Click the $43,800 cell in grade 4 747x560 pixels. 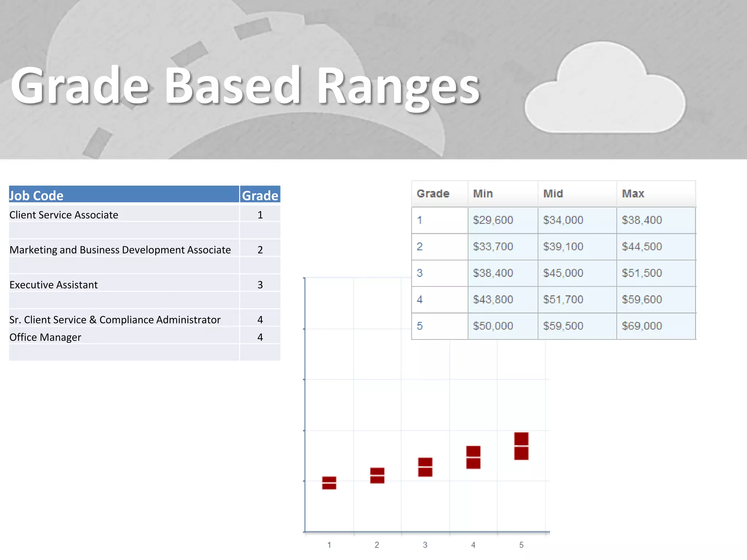(493, 300)
